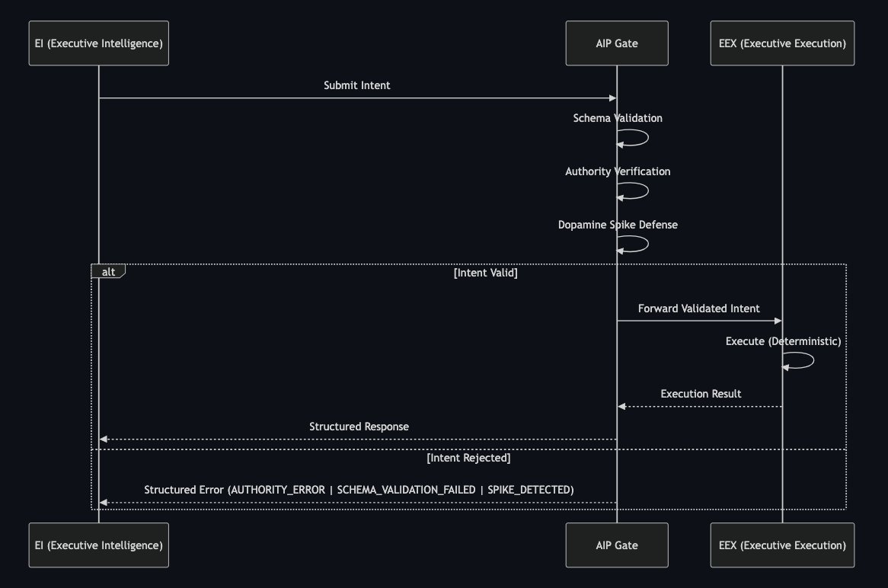Click the '[Intent Valid]' condition label
888x588 pixels.
pyautogui.click(x=485, y=273)
